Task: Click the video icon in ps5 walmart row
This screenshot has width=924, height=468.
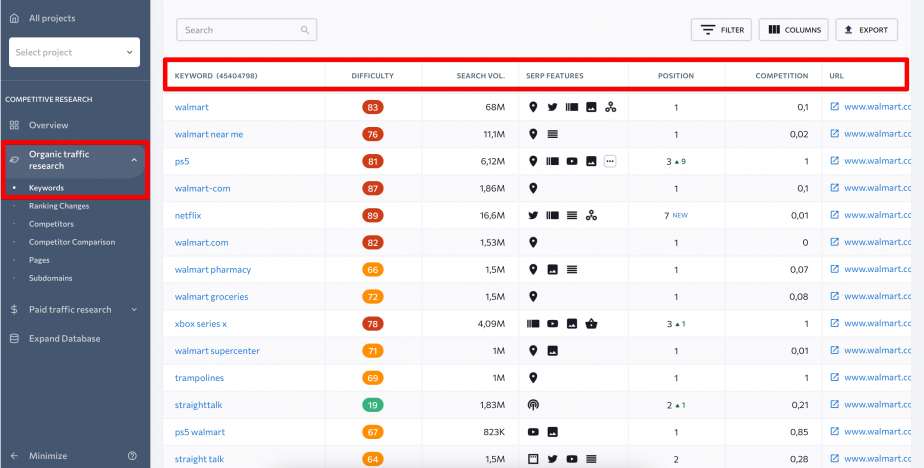Action: [x=533, y=432]
